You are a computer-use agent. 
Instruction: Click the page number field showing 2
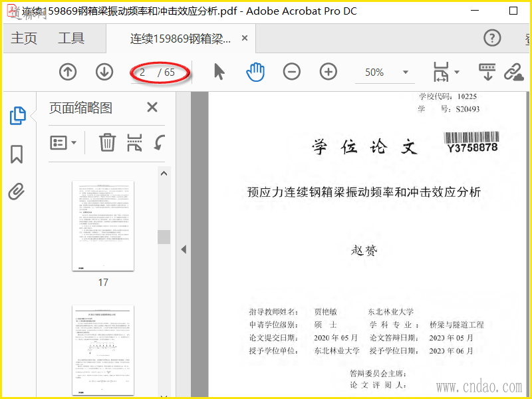point(142,72)
